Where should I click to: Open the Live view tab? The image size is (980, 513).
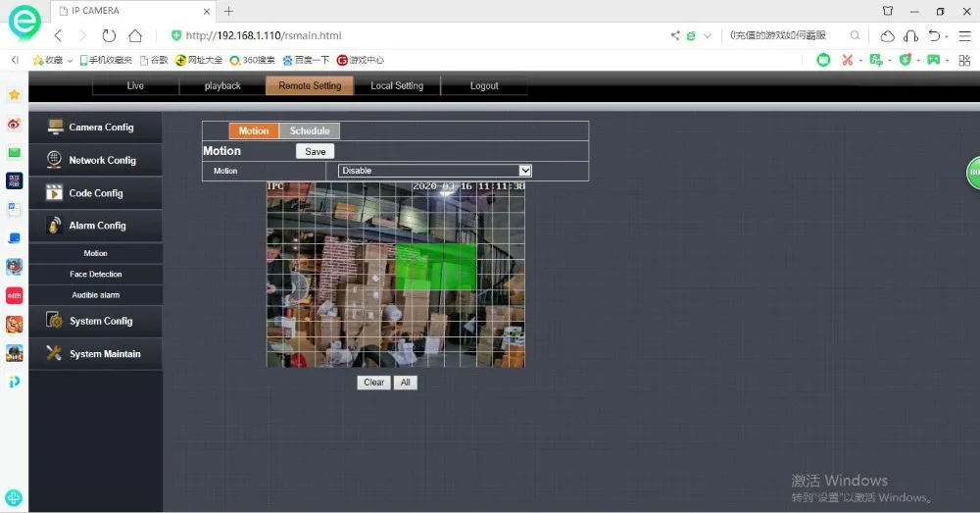pyautogui.click(x=135, y=85)
